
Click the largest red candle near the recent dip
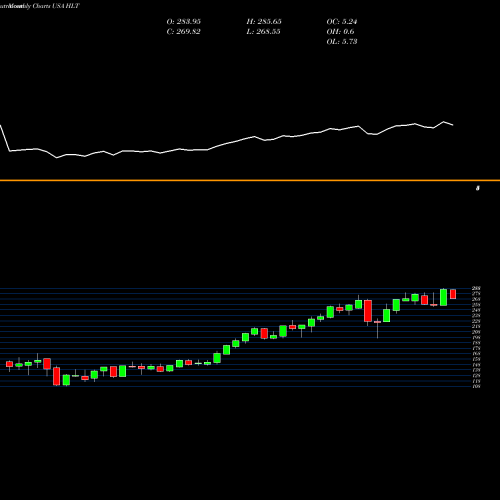click(x=368, y=311)
